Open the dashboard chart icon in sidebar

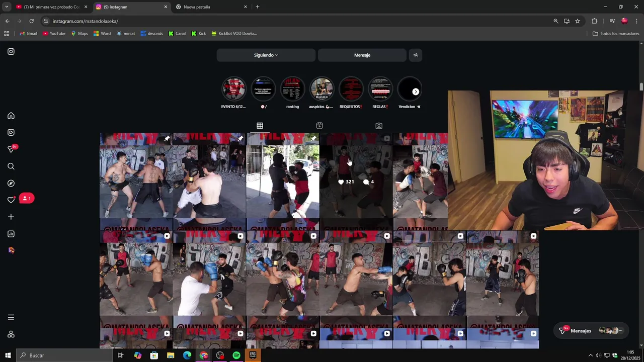11,234
